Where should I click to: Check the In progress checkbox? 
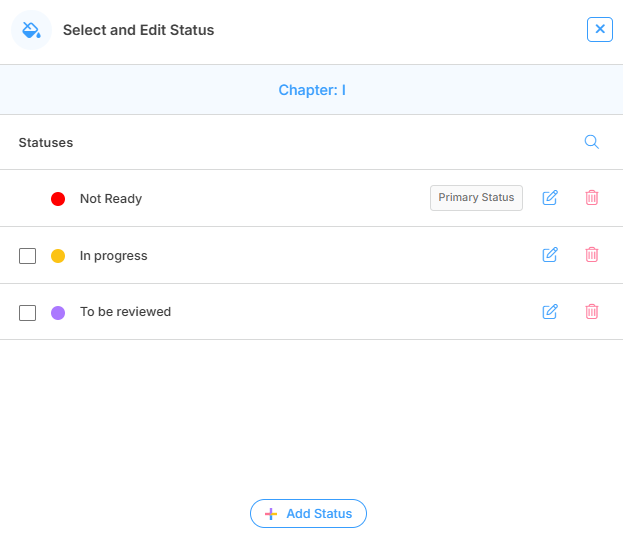click(x=28, y=256)
